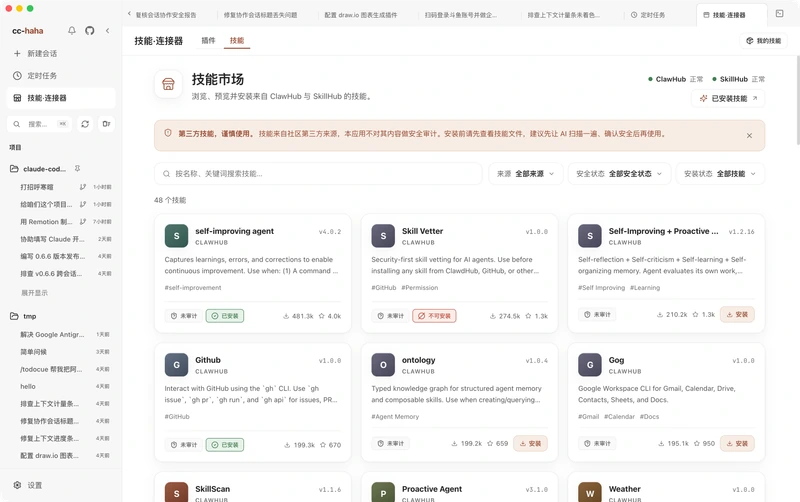
Task: Open the ontology skill icon
Action: [383, 365]
